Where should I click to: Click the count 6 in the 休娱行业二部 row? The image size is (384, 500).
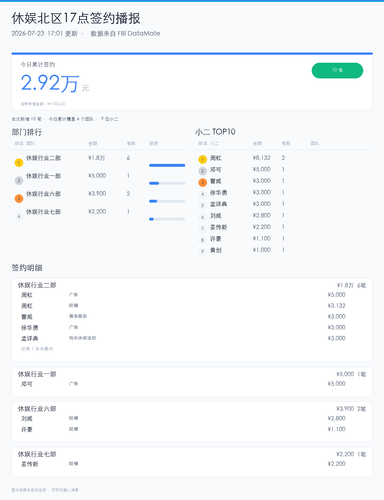pos(128,158)
